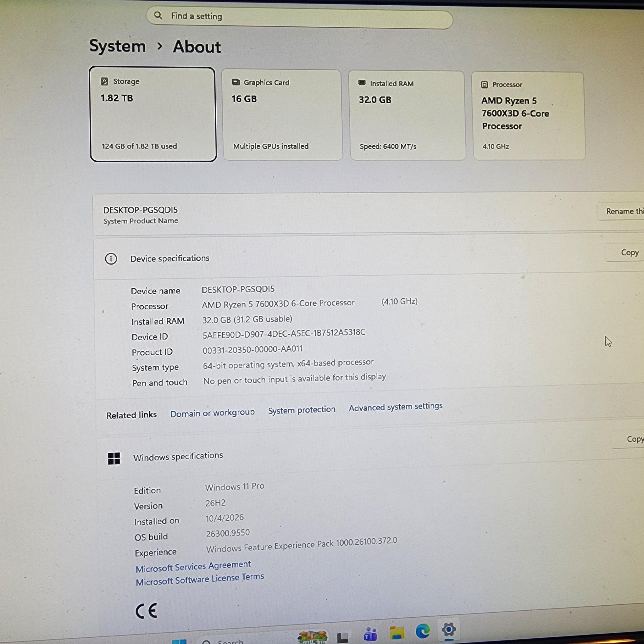Open Advanced system settings link
The image size is (644, 644).
pos(396,407)
